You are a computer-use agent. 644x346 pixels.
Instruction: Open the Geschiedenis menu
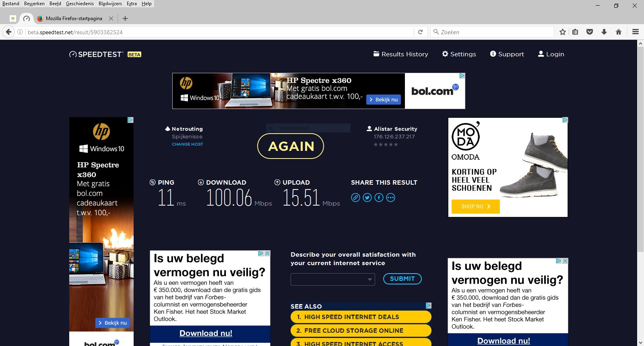point(80,4)
